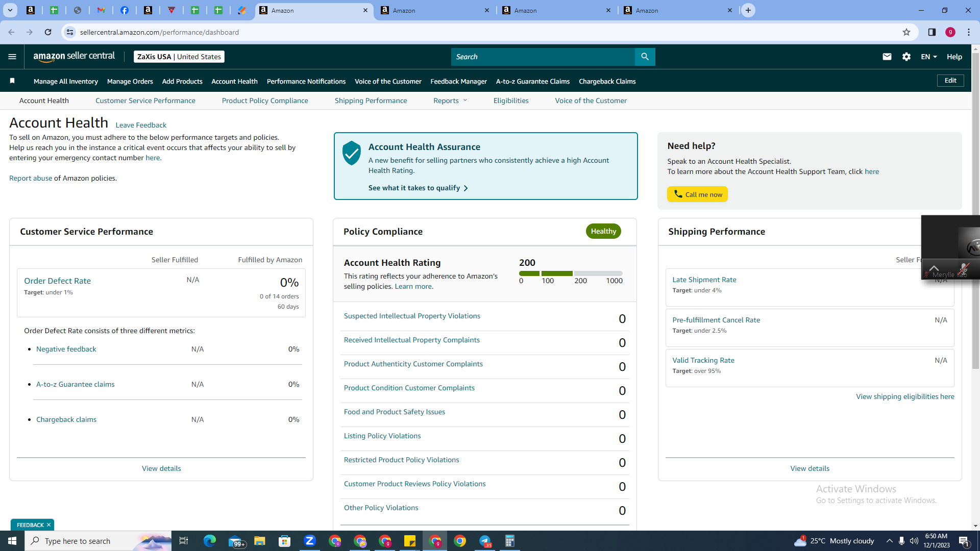Open Listing Policy Violations link
The image size is (980, 551).
[x=382, y=436]
